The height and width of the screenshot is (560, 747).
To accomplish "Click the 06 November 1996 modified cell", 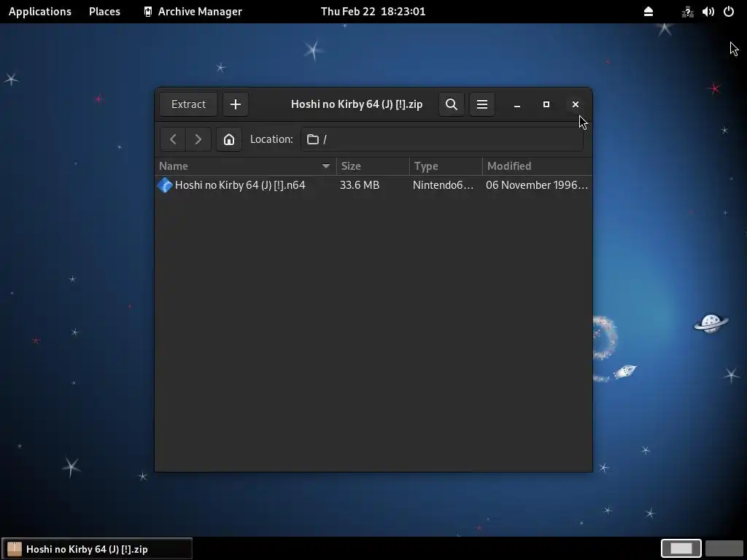I will point(537,184).
